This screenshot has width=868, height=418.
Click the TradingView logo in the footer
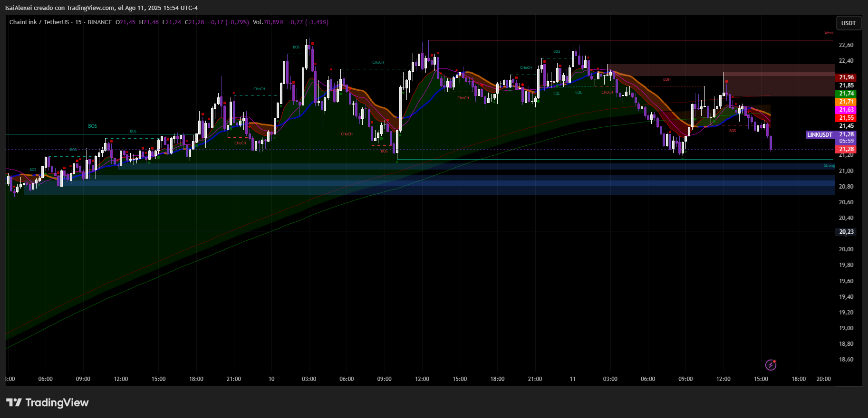click(x=47, y=403)
